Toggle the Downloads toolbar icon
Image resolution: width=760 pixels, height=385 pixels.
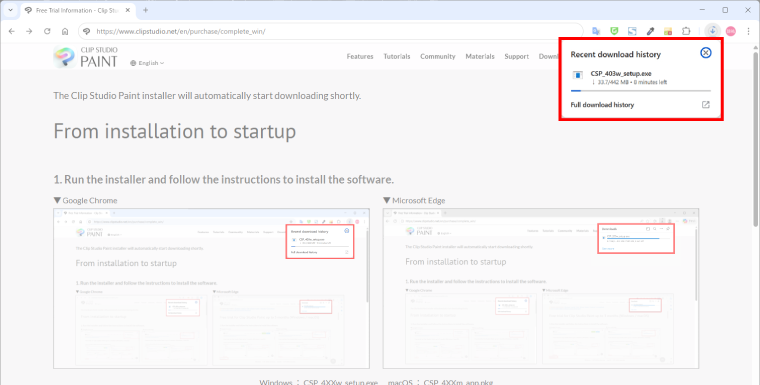click(x=712, y=31)
